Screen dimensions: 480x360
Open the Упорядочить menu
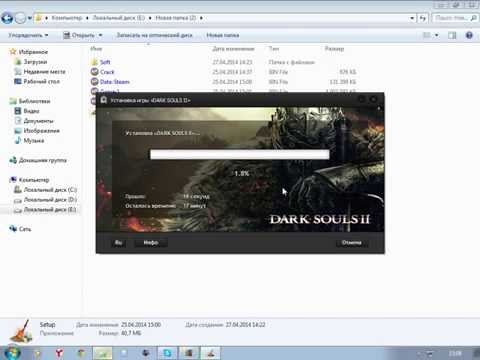pyautogui.click(x=28, y=35)
